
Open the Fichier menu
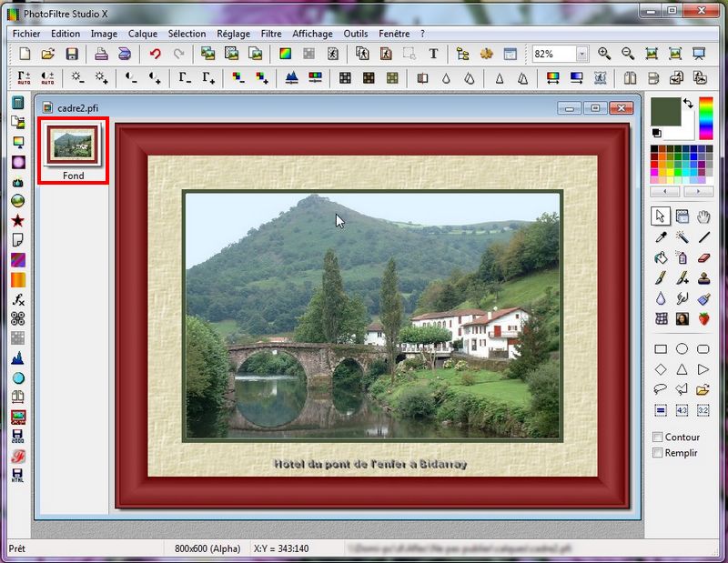click(26, 34)
